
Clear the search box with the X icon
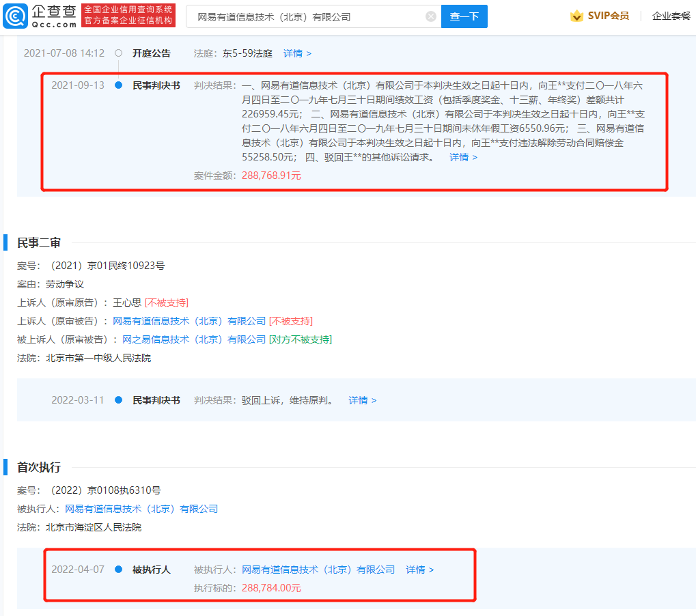(430, 16)
